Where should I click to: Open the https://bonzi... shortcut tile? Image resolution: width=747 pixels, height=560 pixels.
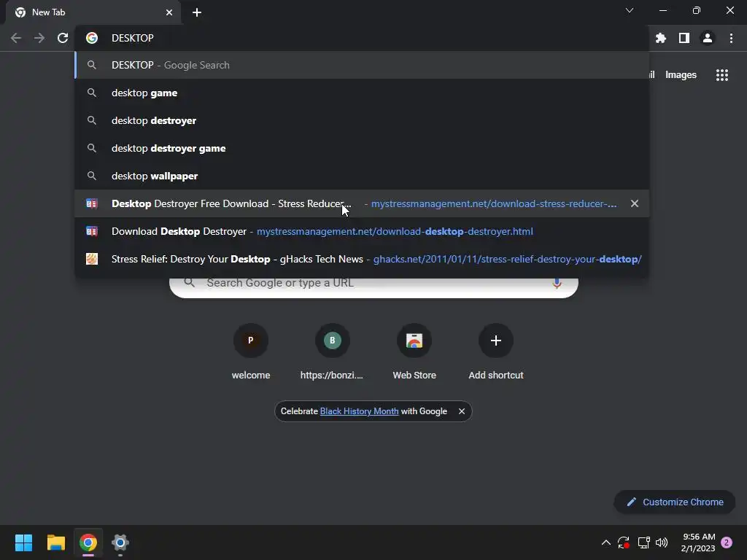[x=332, y=351]
